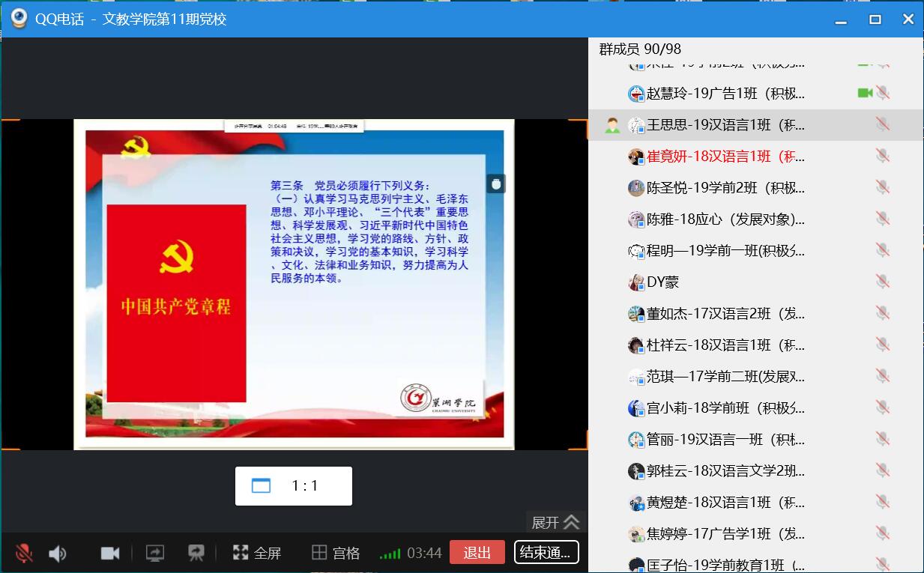The image size is (924, 573).
Task: Click the avatar of DY蒙
Action: pyautogui.click(x=636, y=282)
